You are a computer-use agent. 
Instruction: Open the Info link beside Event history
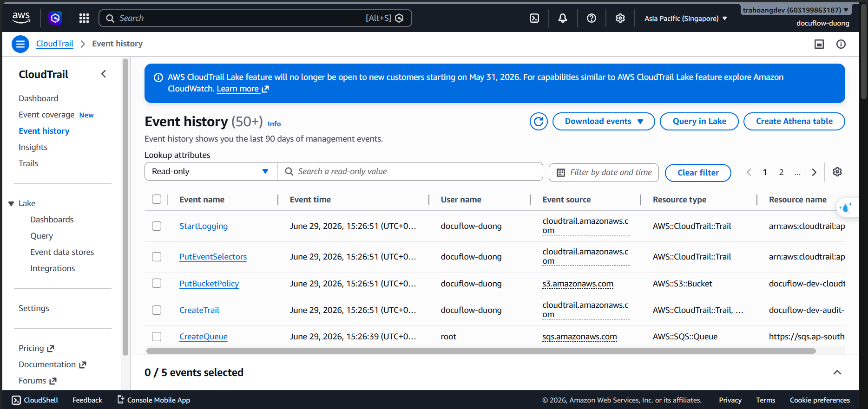(274, 124)
